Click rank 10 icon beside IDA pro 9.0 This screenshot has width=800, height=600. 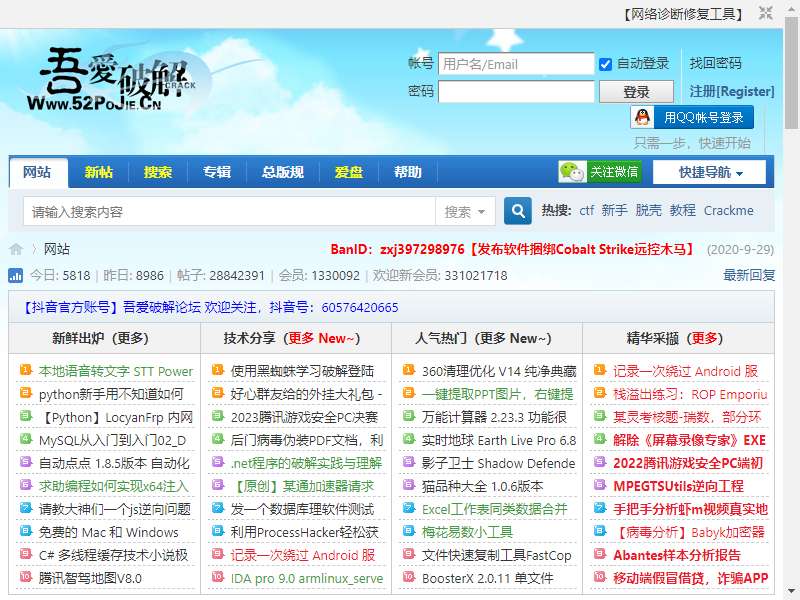click(x=217, y=577)
